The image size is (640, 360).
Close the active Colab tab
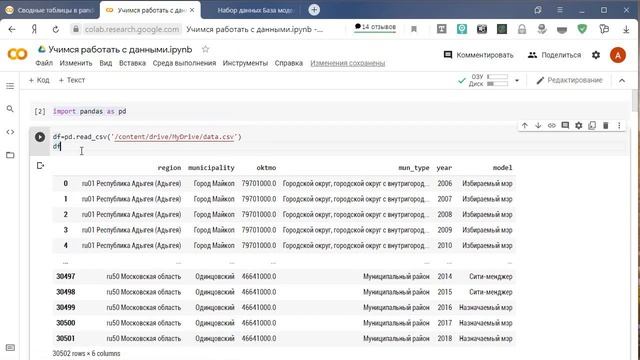coord(192,10)
